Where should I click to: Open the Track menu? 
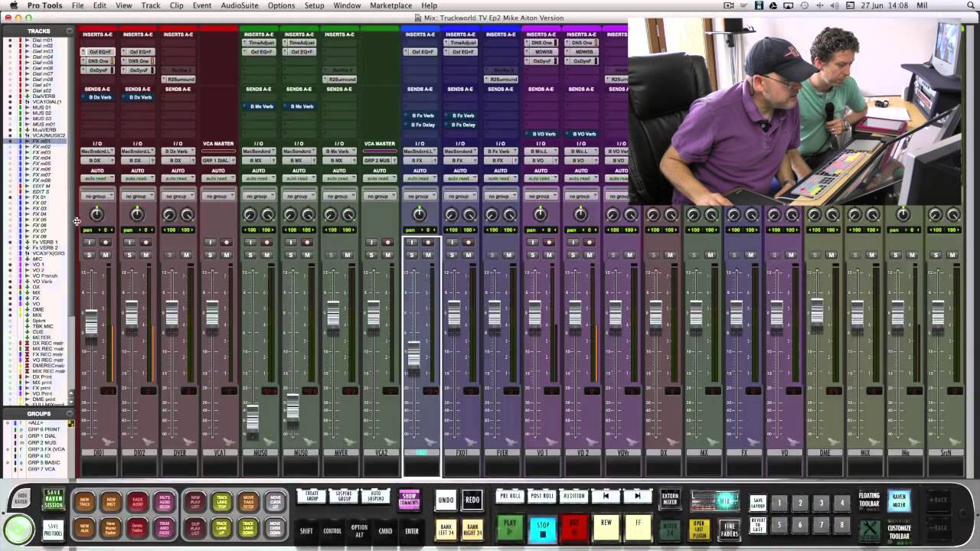point(151,5)
